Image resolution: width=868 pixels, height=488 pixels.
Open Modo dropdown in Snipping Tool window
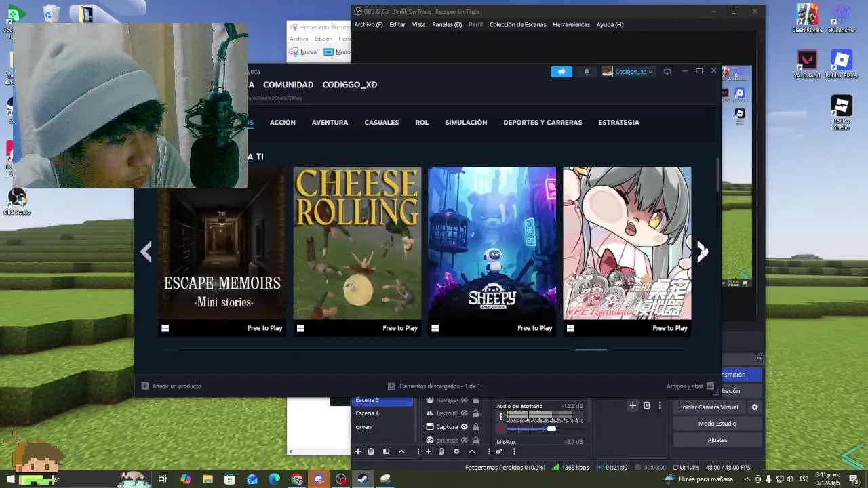pyautogui.click(x=337, y=52)
